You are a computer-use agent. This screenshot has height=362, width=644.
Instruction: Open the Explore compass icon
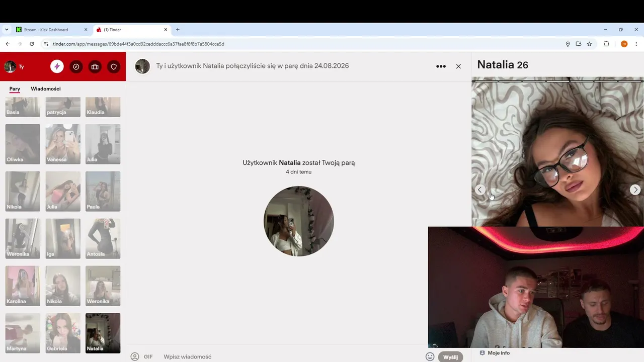[x=76, y=66]
